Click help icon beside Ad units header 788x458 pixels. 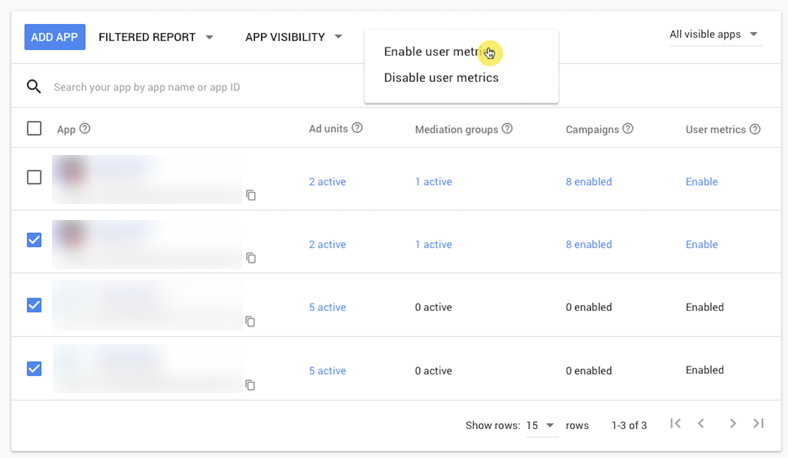coord(357,128)
